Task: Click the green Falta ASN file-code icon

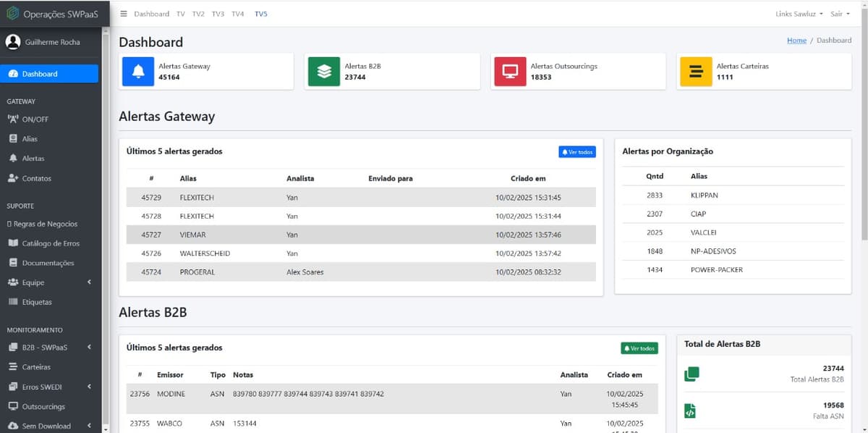Action: pos(690,411)
